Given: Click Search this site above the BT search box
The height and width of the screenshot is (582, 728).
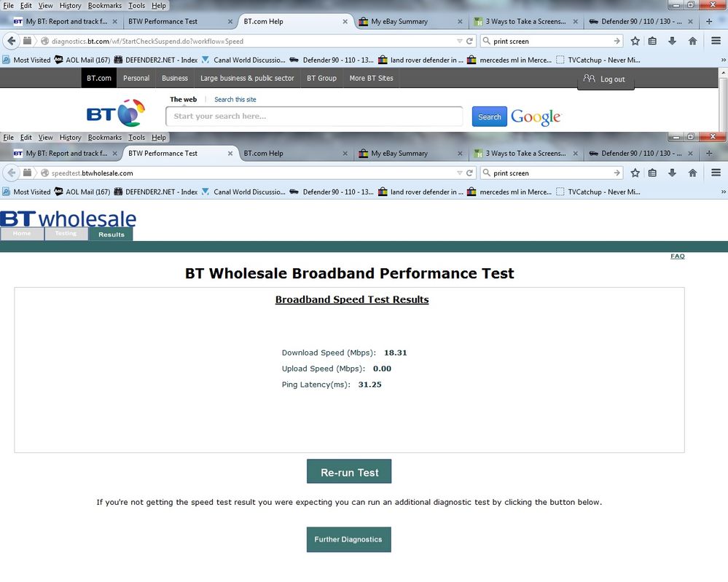Looking at the screenshot, I should (235, 99).
